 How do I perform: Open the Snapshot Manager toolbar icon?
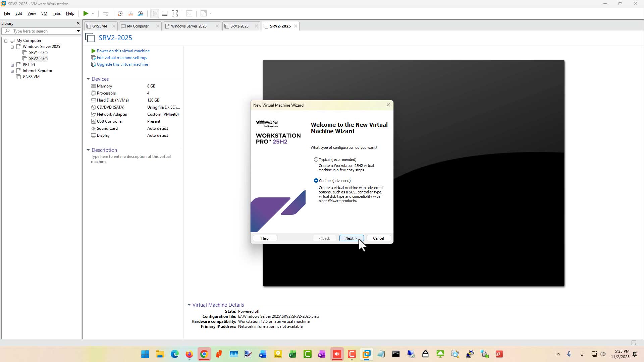141,13
